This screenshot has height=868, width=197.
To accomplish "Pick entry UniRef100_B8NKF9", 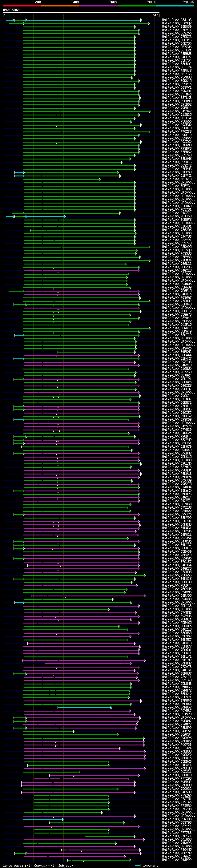I will tap(177, 328).
